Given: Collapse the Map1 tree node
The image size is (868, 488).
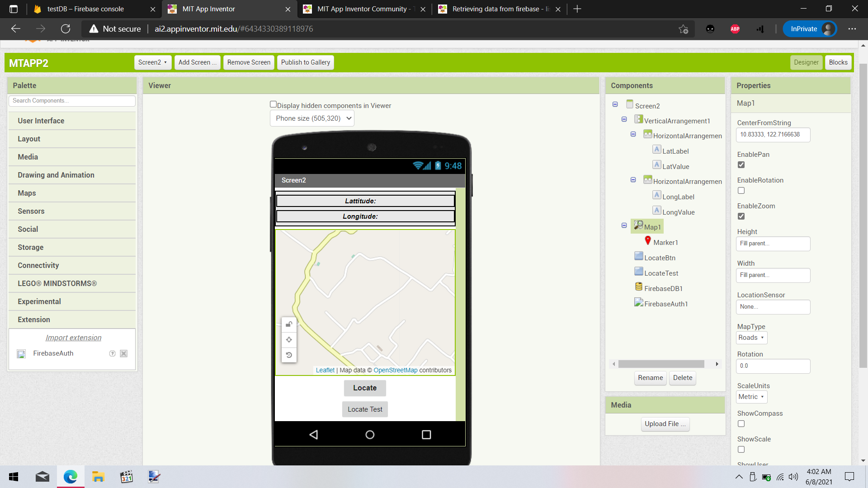Looking at the screenshot, I should pos(624,225).
